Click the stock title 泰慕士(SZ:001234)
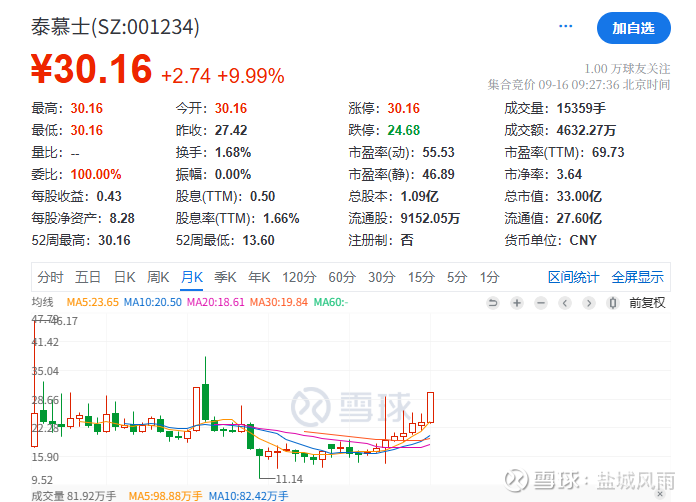Screen dimensions: 696x502 point(115,27)
